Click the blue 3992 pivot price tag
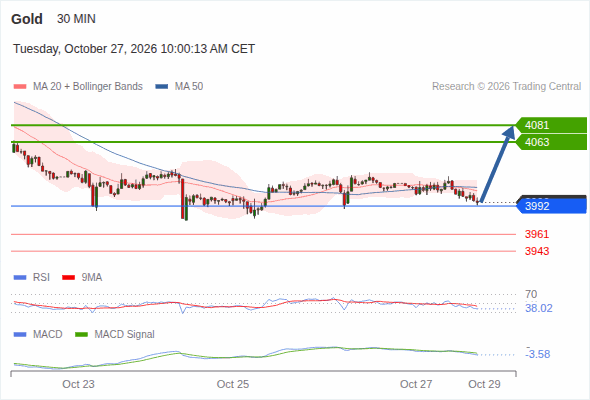The height and width of the screenshot is (400, 590). click(x=550, y=206)
